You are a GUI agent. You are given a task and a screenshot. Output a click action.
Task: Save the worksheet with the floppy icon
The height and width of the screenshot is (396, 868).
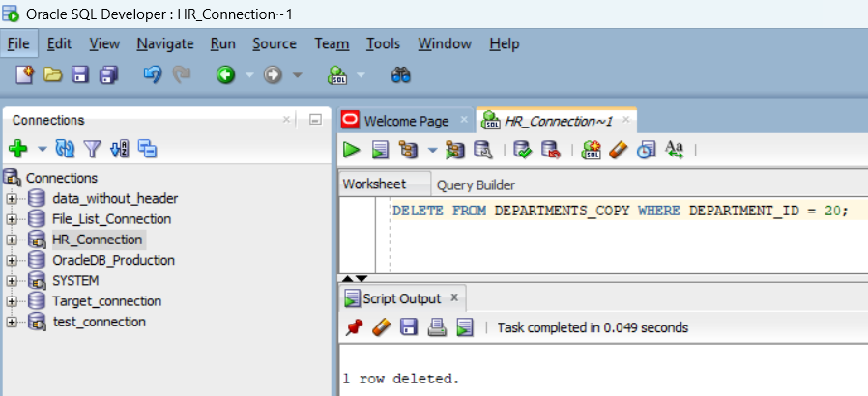(81, 74)
